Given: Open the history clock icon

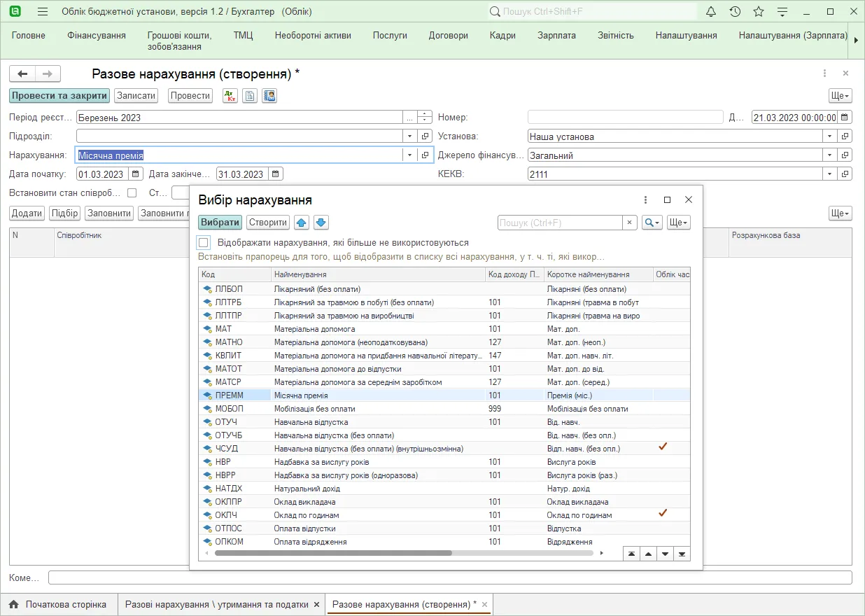Looking at the screenshot, I should 735,12.
